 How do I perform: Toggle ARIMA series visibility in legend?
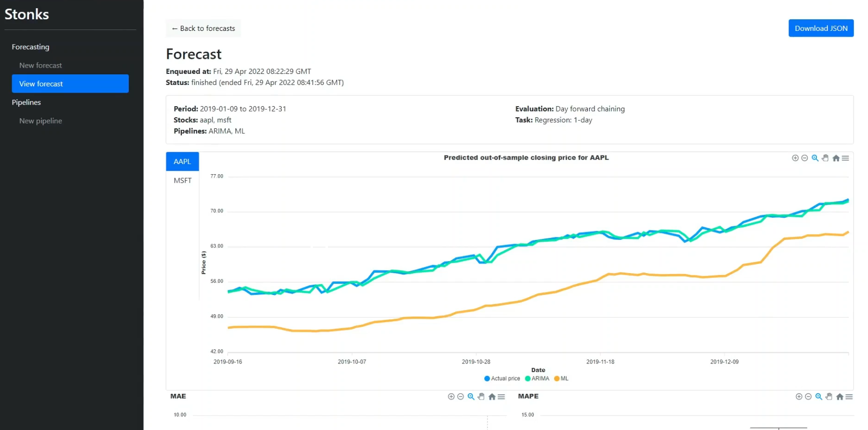(x=537, y=378)
